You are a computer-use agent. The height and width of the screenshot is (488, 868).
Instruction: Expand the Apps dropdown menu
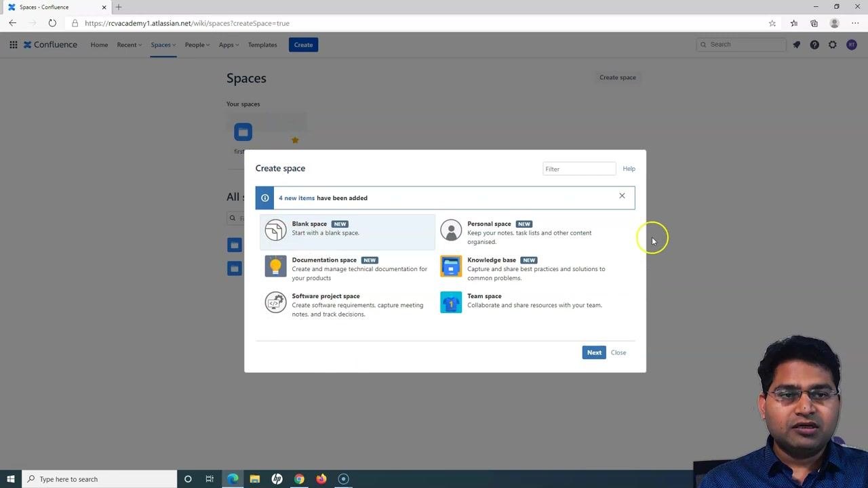(229, 45)
